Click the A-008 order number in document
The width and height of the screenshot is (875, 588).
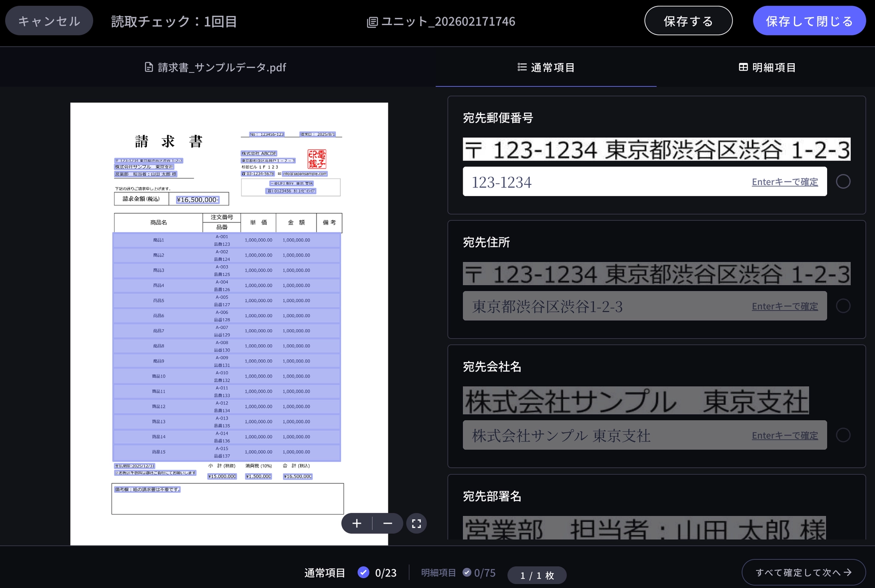222,342
